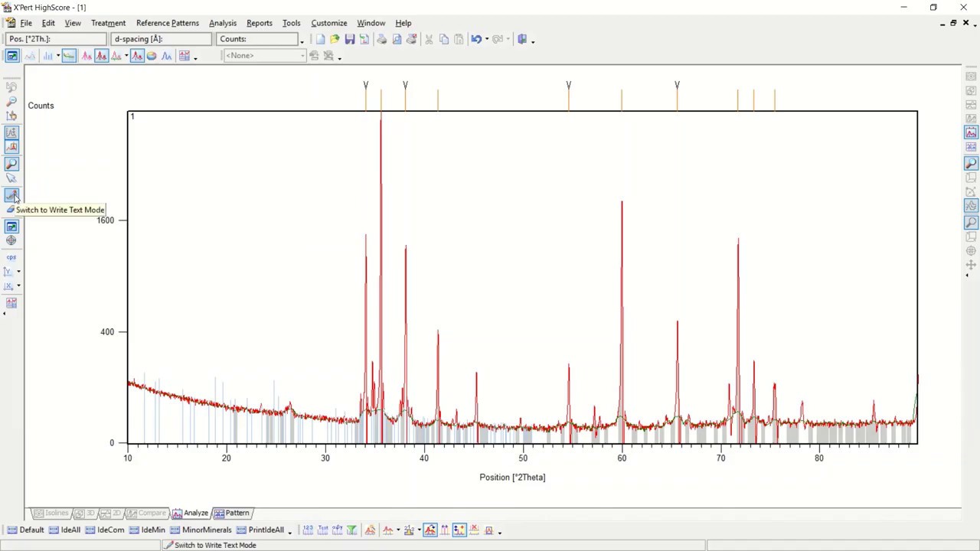Click the Pos. [°2Th.] field

tap(57, 39)
